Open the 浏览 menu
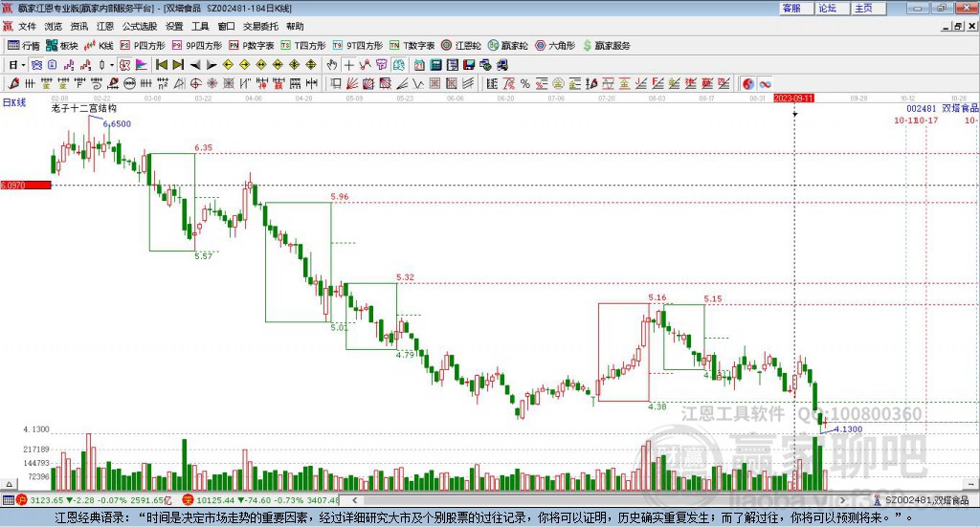The width and height of the screenshot is (980, 527). tap(54, 26)
